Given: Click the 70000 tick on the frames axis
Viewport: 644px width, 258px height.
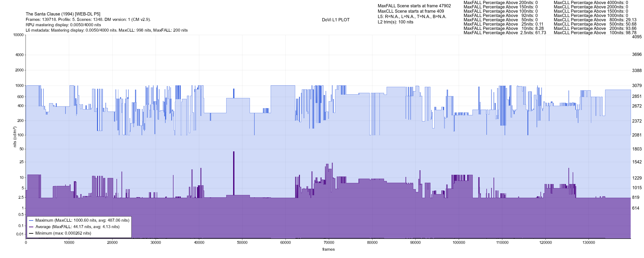Looking at the screenshot, I should tap(329, 243).
